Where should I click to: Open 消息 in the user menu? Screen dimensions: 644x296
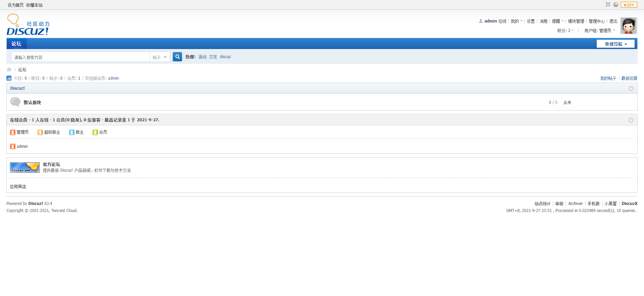click(x=543, y=21)
